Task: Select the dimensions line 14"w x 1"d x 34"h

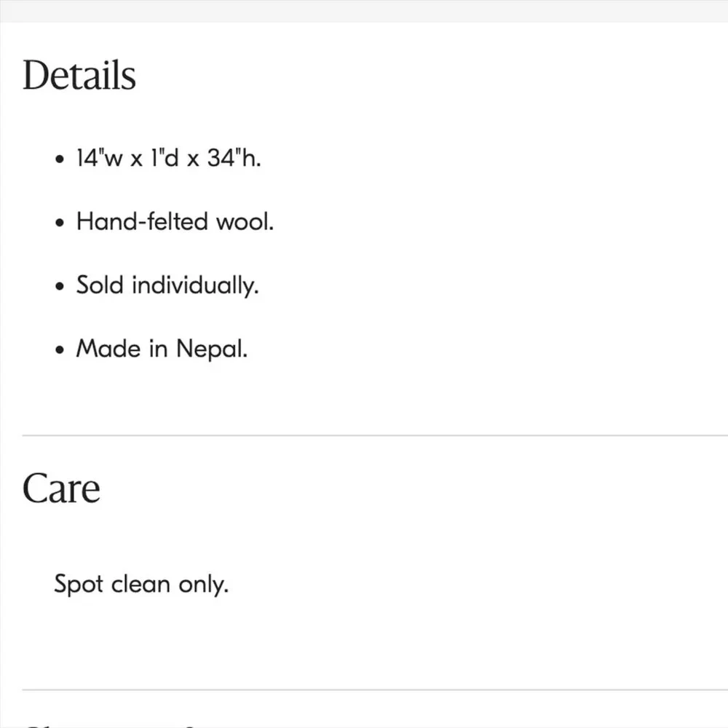Action: (169, 158)
